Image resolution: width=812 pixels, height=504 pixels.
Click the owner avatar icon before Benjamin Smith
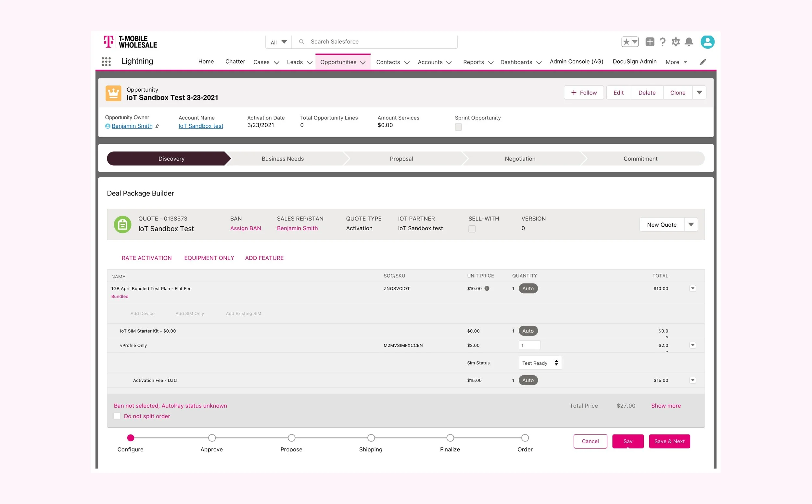108,126
